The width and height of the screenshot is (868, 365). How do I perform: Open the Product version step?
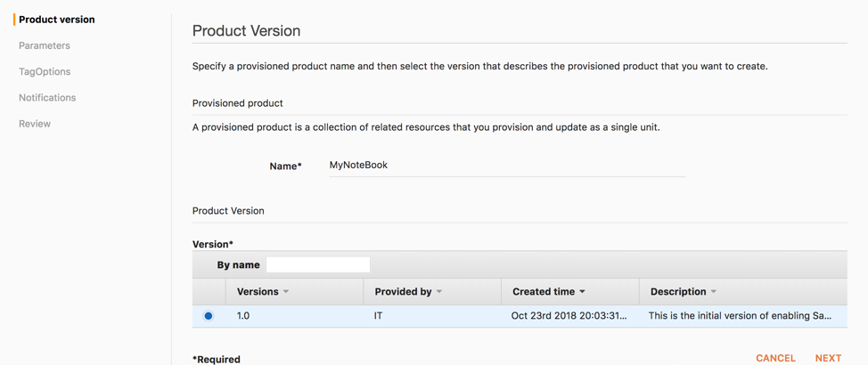57,20
